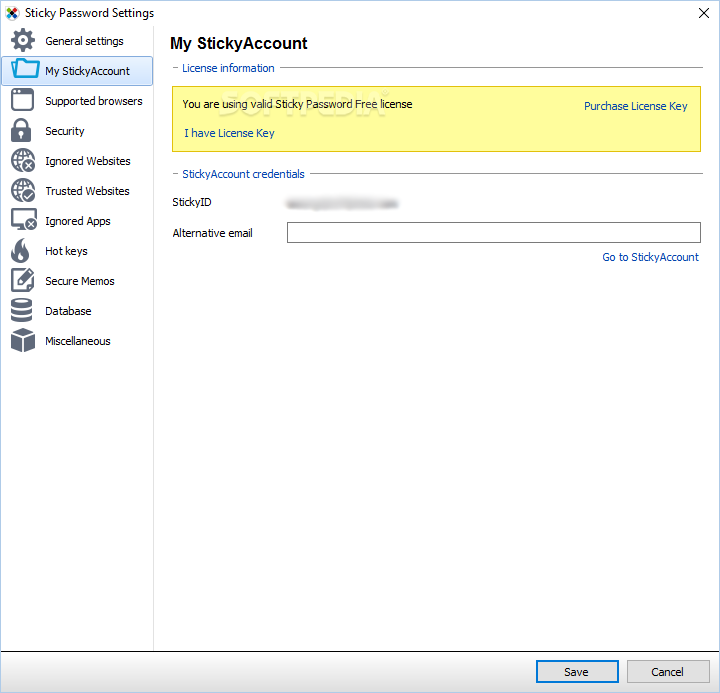The width and height of the screenshot is (720, 693).
Task: Save the settings changes
Action: [577, 672]
